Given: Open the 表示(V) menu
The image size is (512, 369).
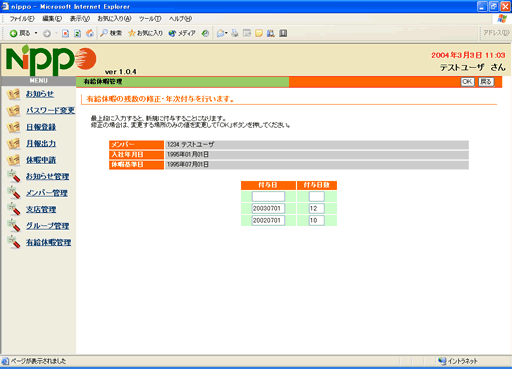Looking at the screenshot, I should pos(80,19).
